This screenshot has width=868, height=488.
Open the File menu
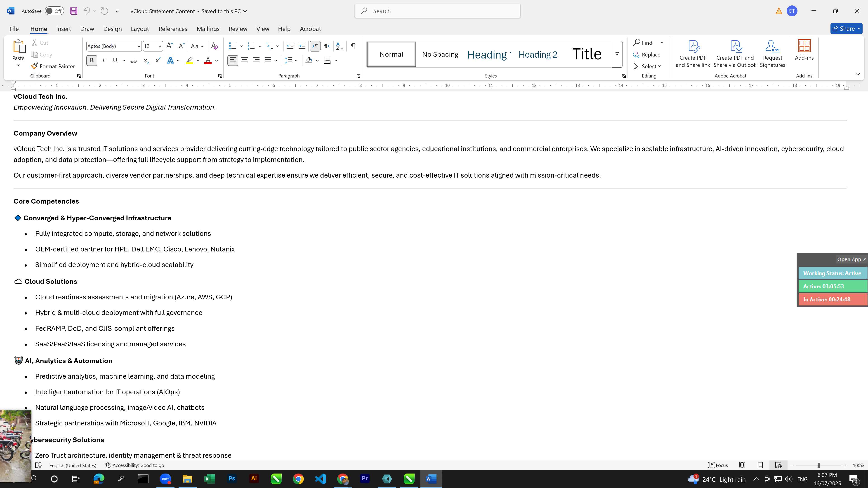tap(14, 29)
